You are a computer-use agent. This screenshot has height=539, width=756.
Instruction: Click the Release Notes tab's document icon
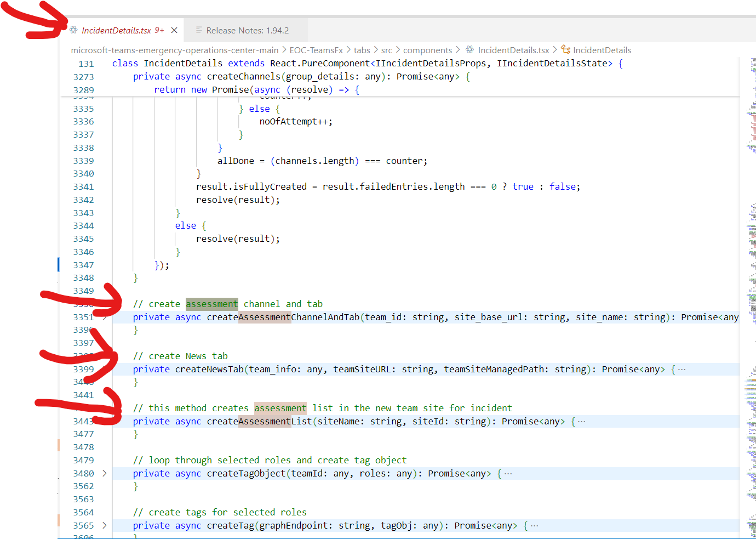(199, 30)
